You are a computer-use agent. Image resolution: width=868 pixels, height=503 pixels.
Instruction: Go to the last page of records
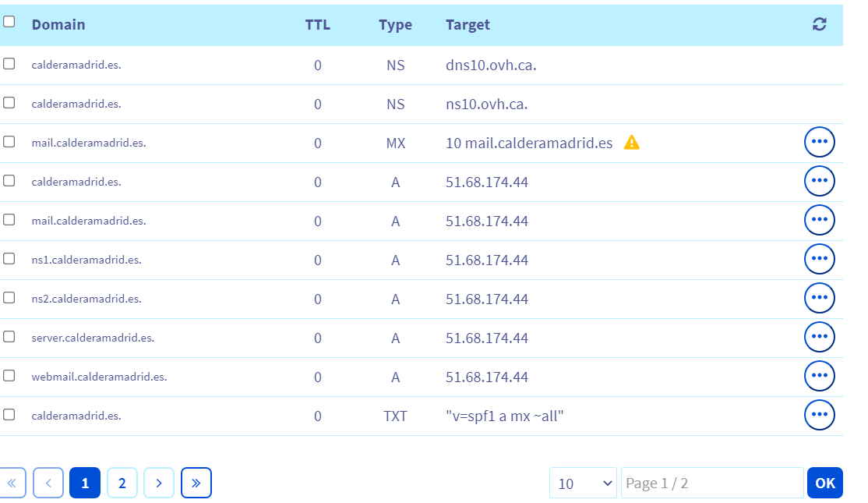tap(196, 483)
